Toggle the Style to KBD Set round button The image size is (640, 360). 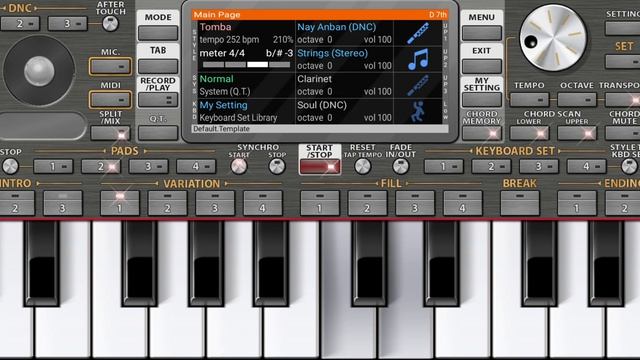coord(629,166)
